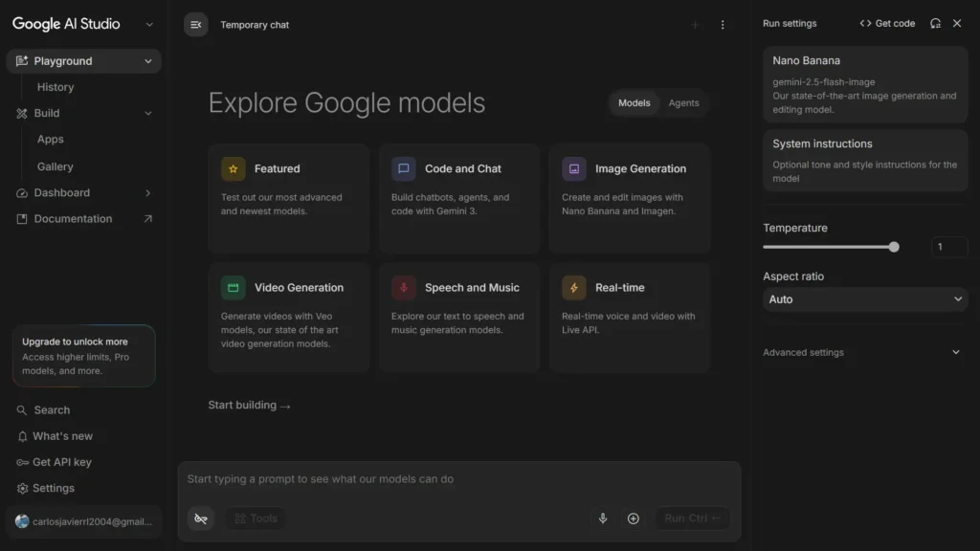Click the microphone icon in prompt box

tap(603, 518)
